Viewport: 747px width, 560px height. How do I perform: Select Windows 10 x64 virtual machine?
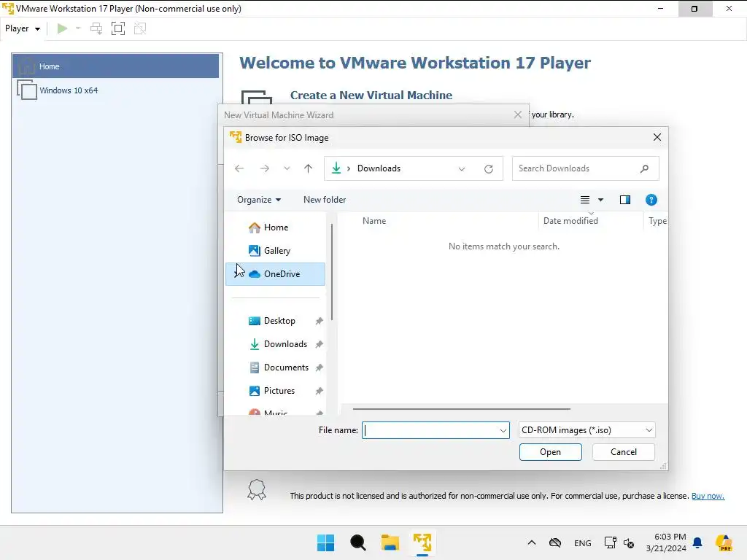pyautogui.click(x=116, y=90)
